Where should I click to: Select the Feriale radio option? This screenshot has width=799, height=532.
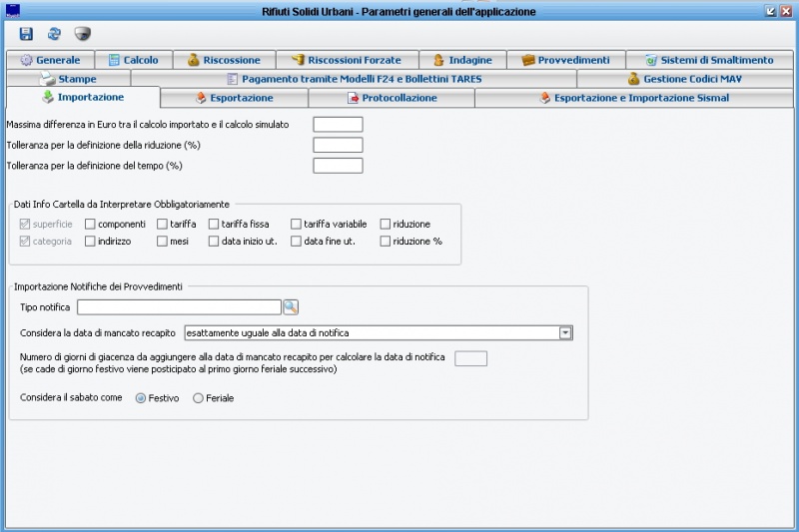(x=198, y=397)
